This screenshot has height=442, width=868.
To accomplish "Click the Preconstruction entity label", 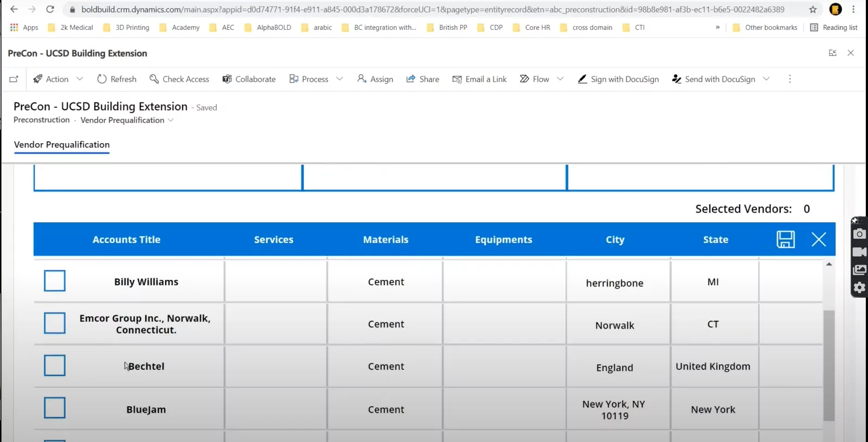I will [x=42, y=120].
